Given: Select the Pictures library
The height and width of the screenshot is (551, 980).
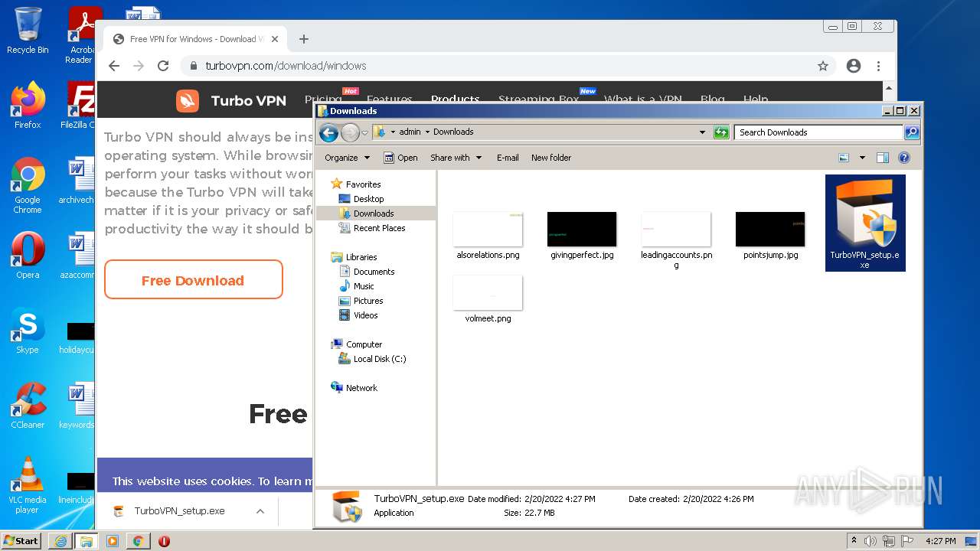Looking at the screenshot, I should coord(368,301).
